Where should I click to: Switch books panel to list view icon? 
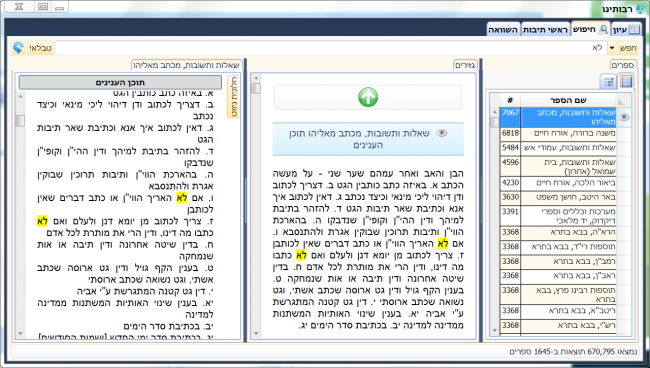626,81
